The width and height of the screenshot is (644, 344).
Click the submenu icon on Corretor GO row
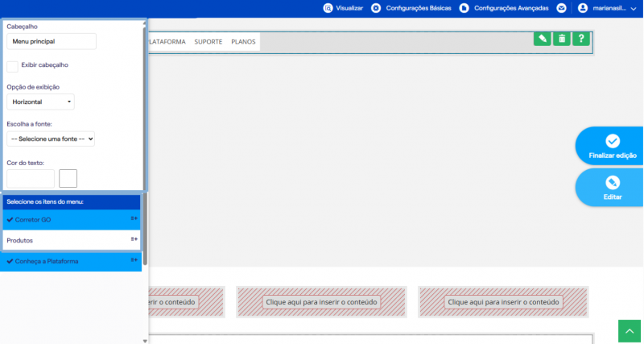[134, 218]
